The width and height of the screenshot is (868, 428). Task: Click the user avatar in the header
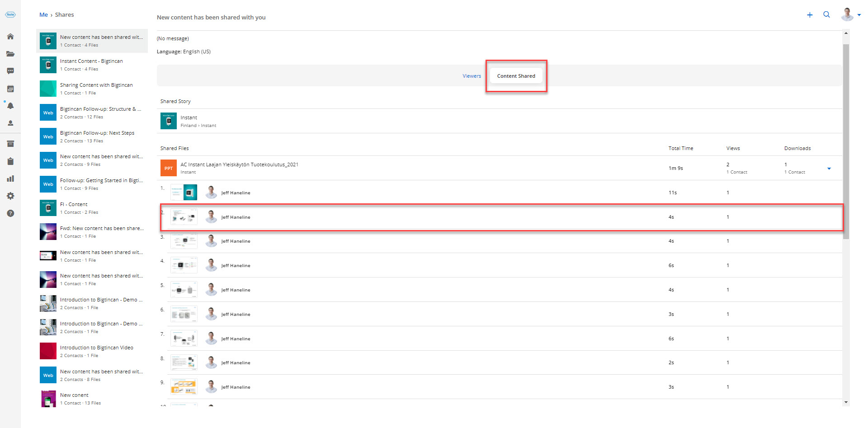(x=847, y=14)
